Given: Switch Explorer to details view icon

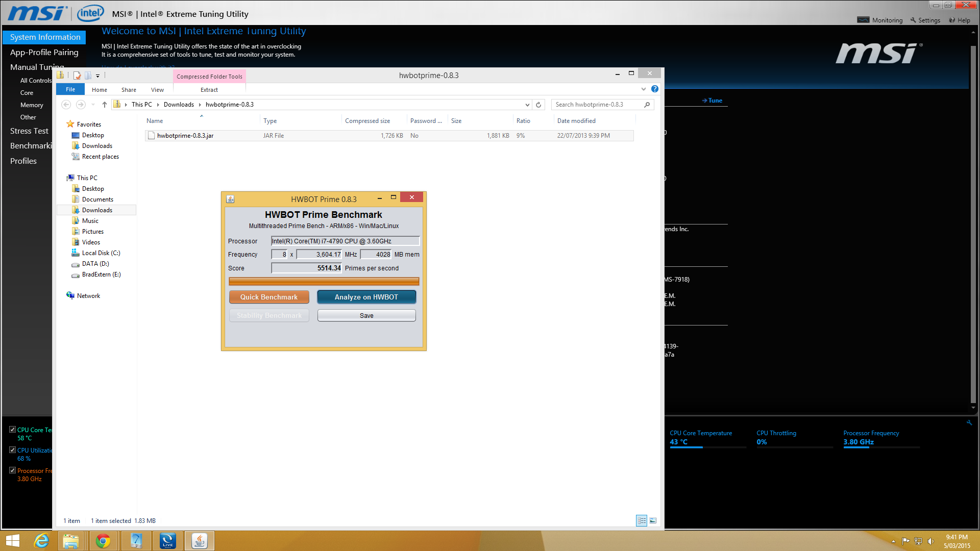Looking at the screenshot, I should [642, 520].
